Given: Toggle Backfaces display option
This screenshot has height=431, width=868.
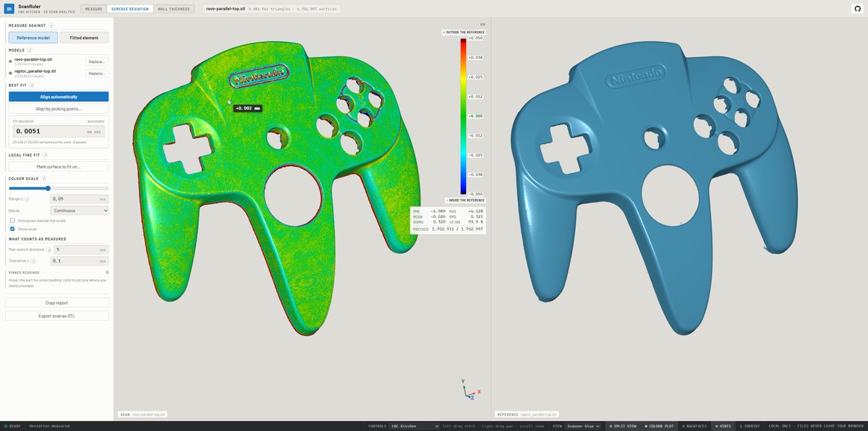Looking at the screenshot, I should point(694,426).
